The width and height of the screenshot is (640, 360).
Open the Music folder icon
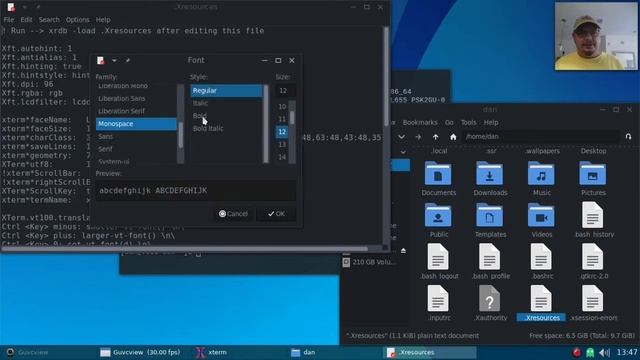pos(541,174)
